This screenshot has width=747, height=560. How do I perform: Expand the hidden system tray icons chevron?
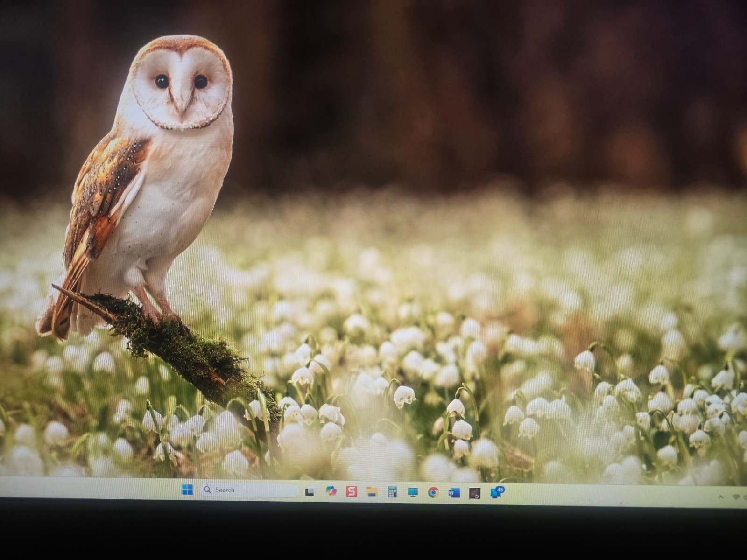coord(720,497)
